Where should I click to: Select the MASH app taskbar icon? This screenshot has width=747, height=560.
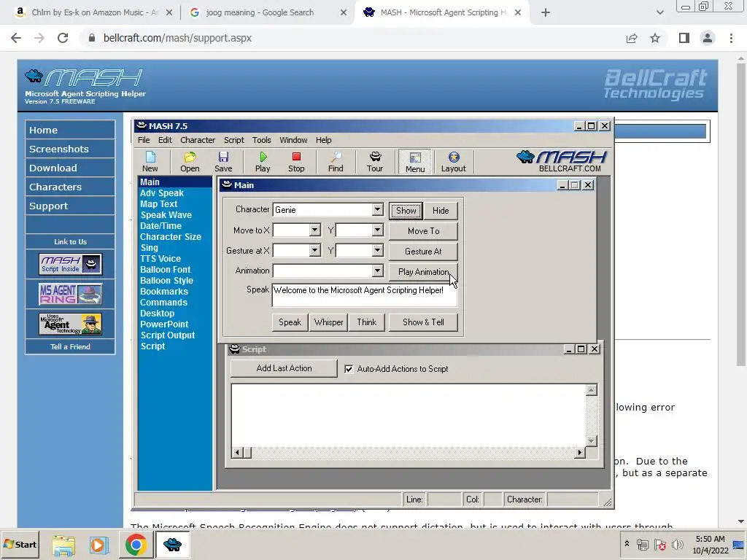coord(172,545)
